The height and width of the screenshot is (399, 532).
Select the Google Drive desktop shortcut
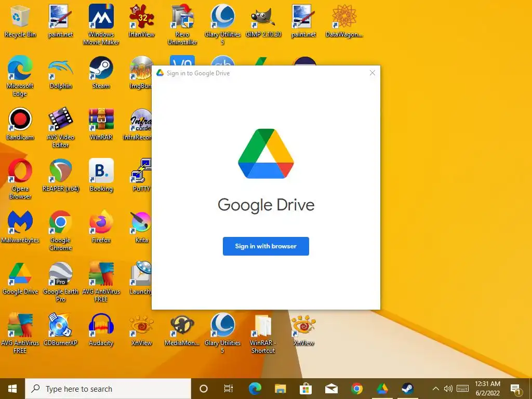pyautogui.click(x=20, y=279)
